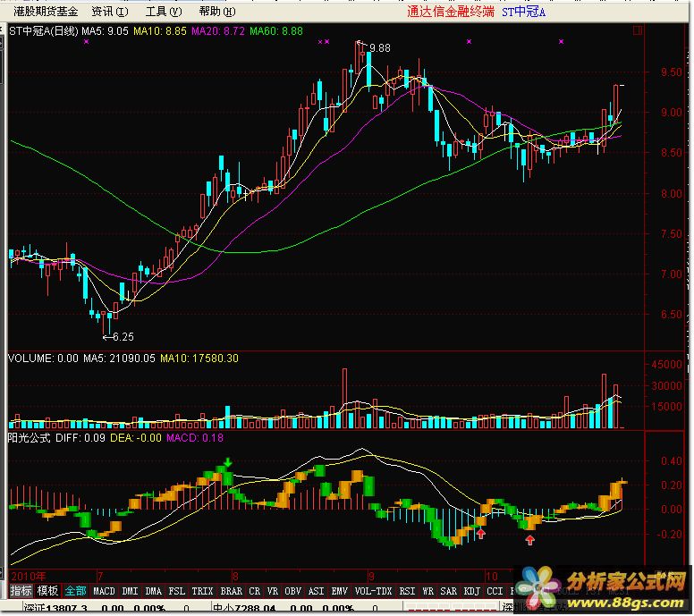Click the green down-arrow sell signal
This screenshot has width=694, height=616.
click(228, 462)
